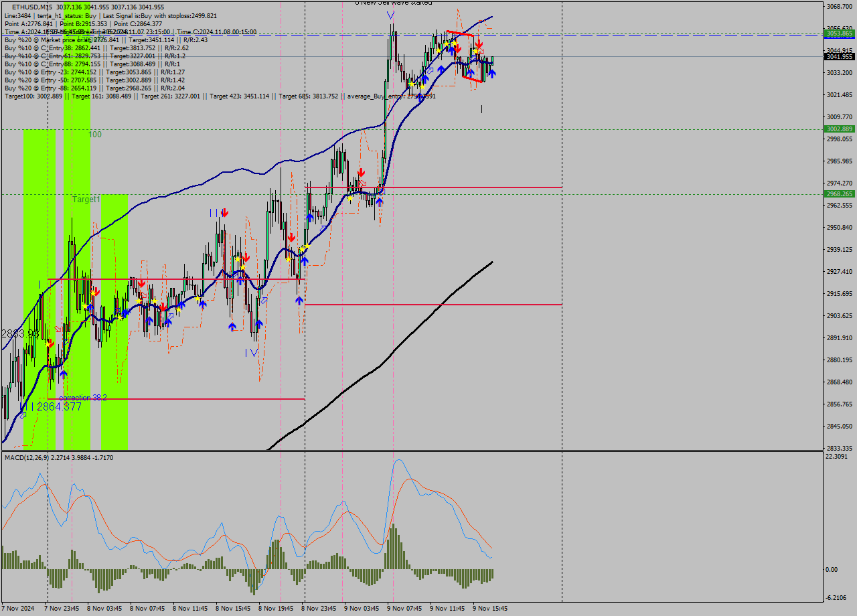
Task: Click the 'Entry -23: 2744.152' line
Action: click(x=94, y=72)
